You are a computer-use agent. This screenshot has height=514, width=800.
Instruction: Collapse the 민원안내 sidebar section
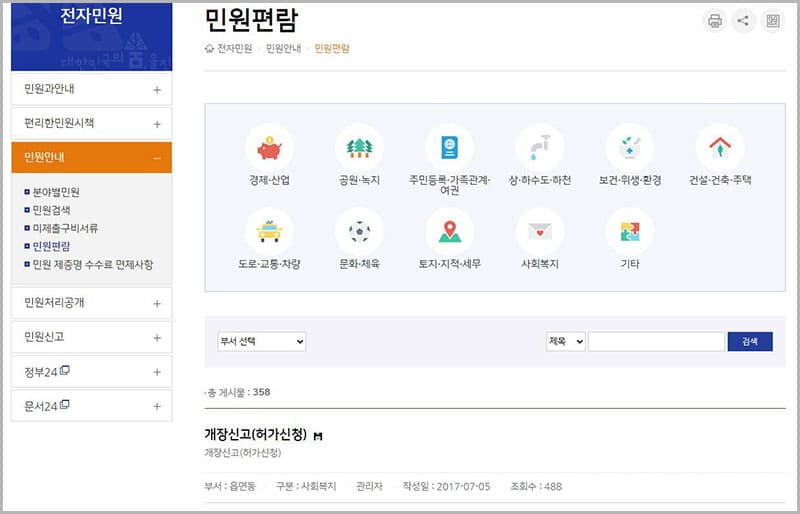157,158
